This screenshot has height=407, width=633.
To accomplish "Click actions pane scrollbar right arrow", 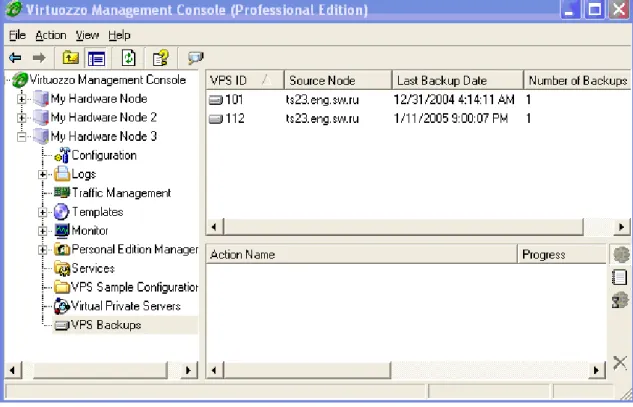I will pyautogui.click(x=596, y=370).
